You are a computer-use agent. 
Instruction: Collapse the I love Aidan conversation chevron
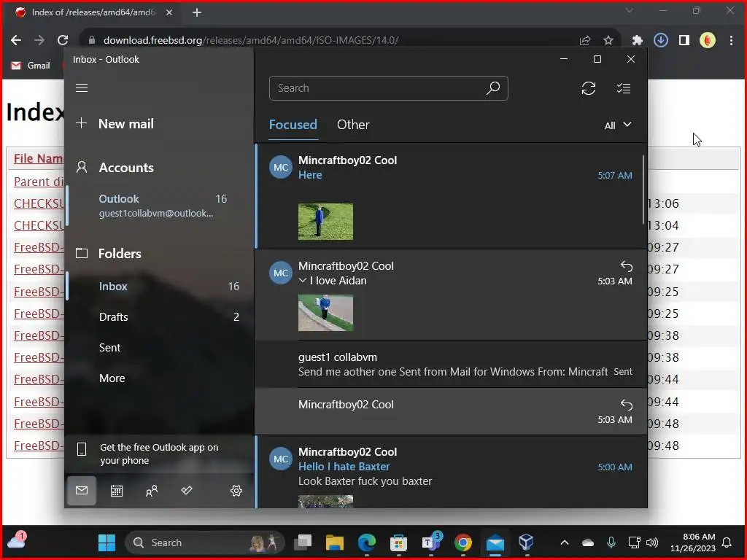pos(303,281)
